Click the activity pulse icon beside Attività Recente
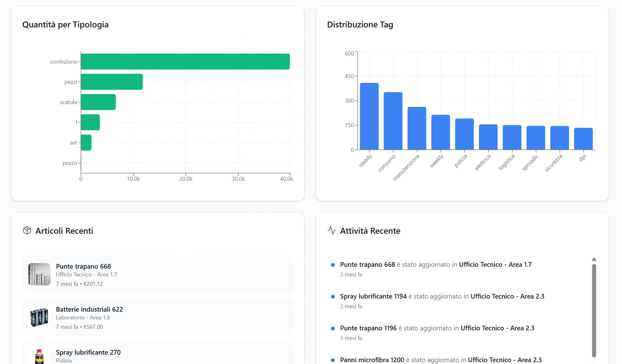 coord(332,231)
